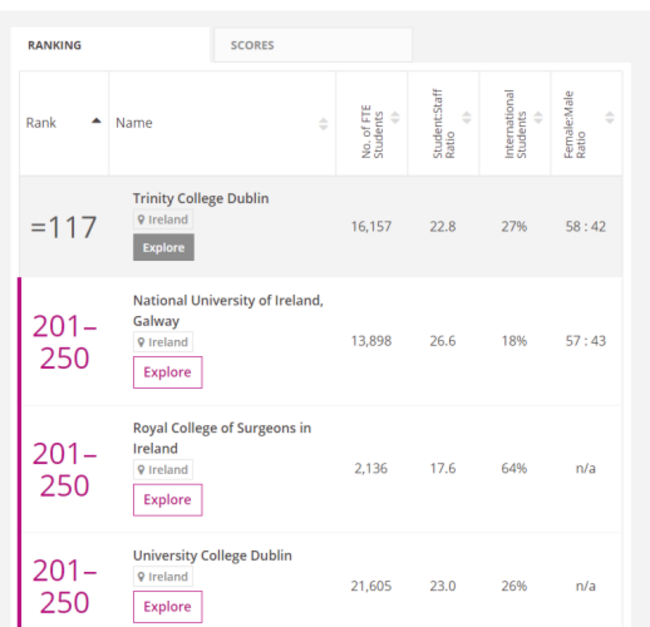Click Ireland tag under Royal College of Surgeons
Viewport: 650px width, 627px height.
[x=163, y=470]
